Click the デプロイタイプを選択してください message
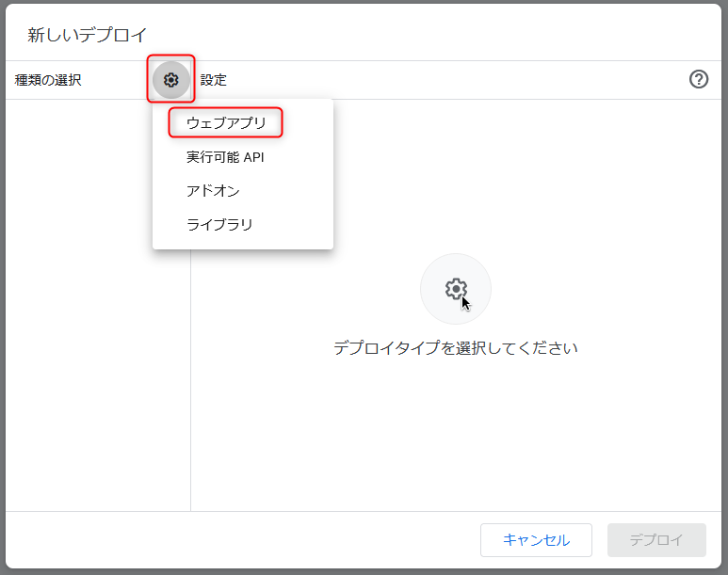The image size is (728, 575). point(455,348)
